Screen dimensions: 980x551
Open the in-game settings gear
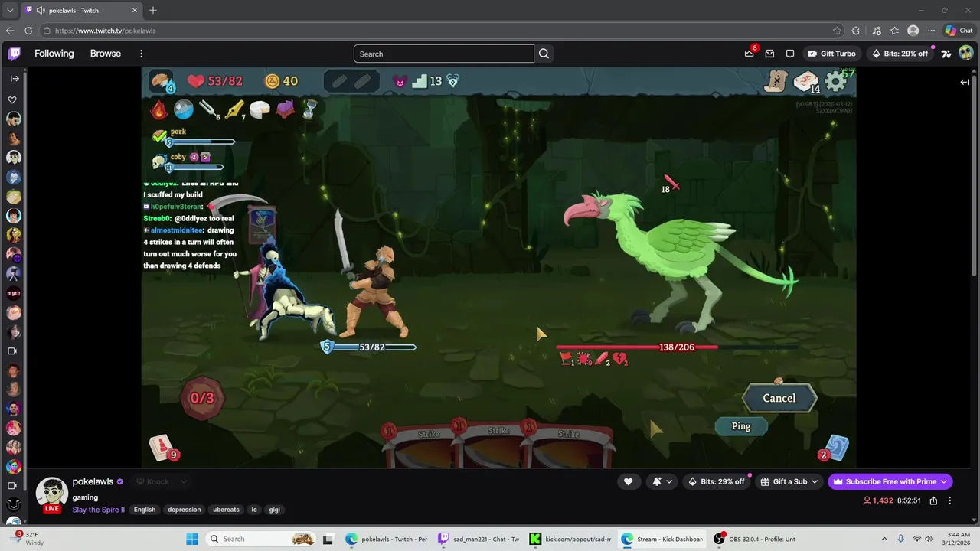coord(835,81)
